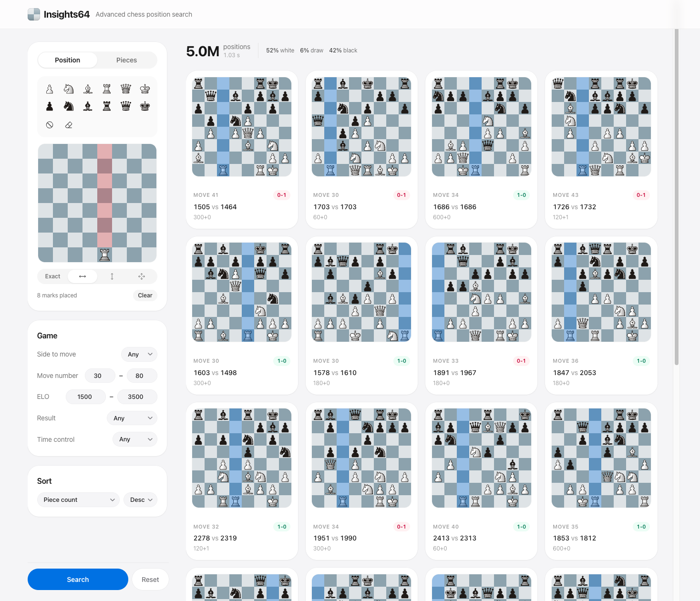Click the "2413 vs 2313" rating text

pos(454,538)
